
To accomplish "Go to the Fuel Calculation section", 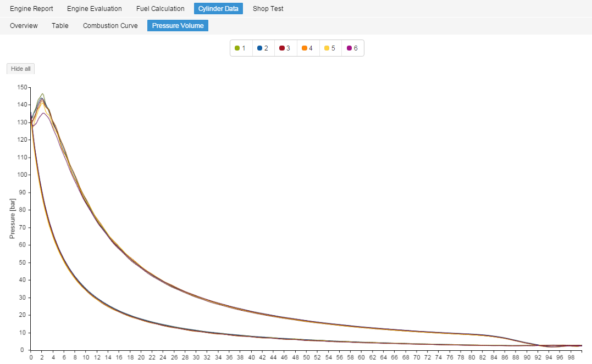I will pos(160,8).
